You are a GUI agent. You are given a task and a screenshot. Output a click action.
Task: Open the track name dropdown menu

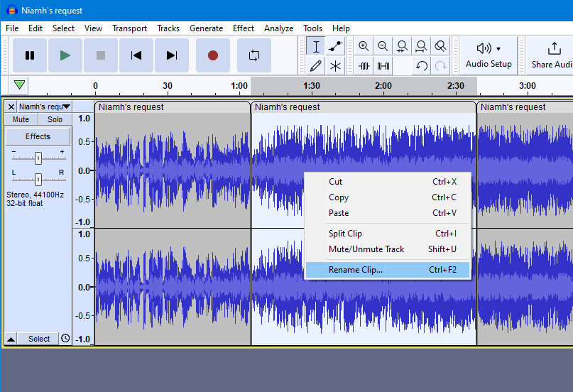[66, 107]
